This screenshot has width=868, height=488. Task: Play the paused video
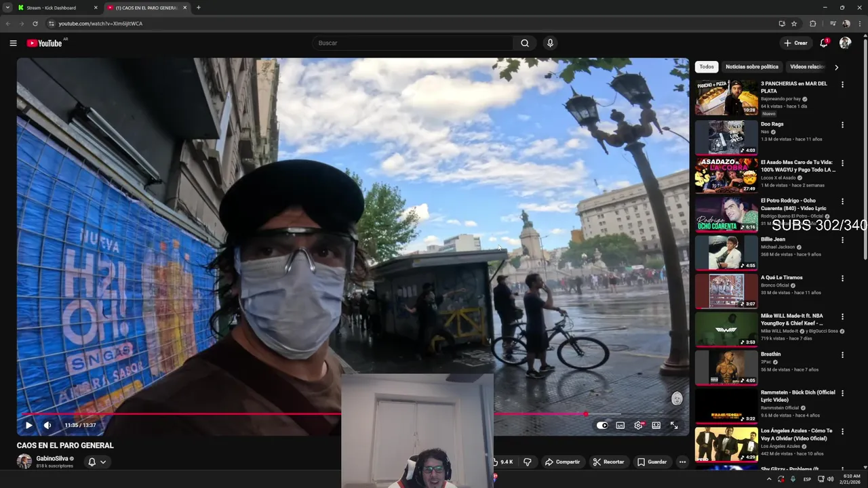[28, 425]
